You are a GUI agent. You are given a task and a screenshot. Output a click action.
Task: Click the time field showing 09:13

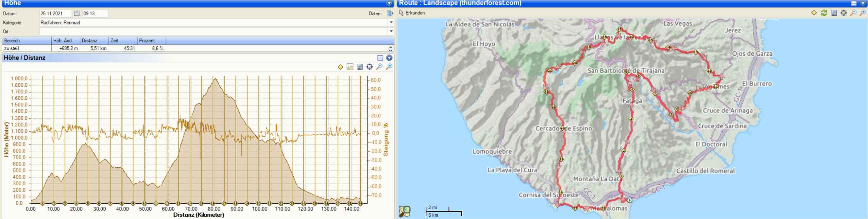95,13
